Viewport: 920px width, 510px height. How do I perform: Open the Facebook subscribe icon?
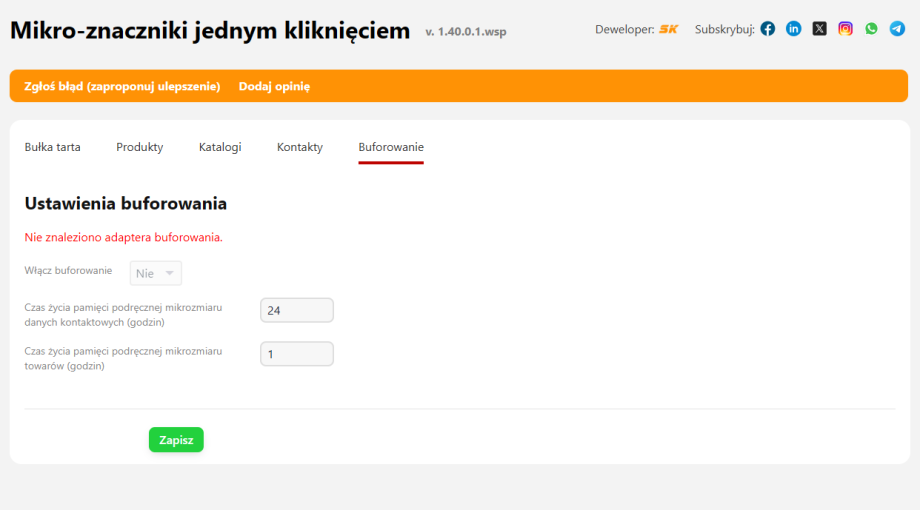(768, 29)
